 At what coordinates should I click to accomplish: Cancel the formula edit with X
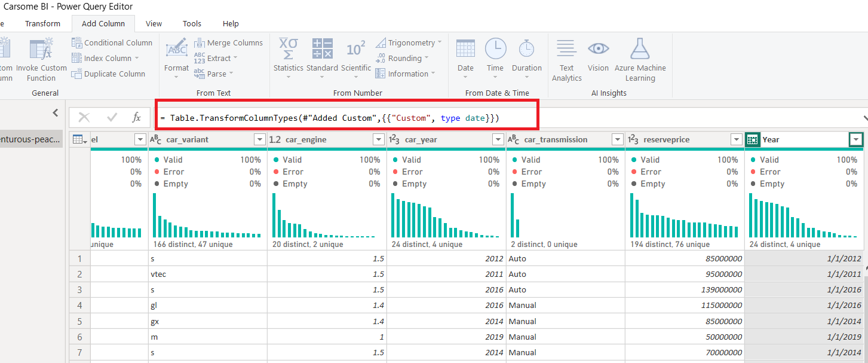pyautogui.click(x=84, y=117)
